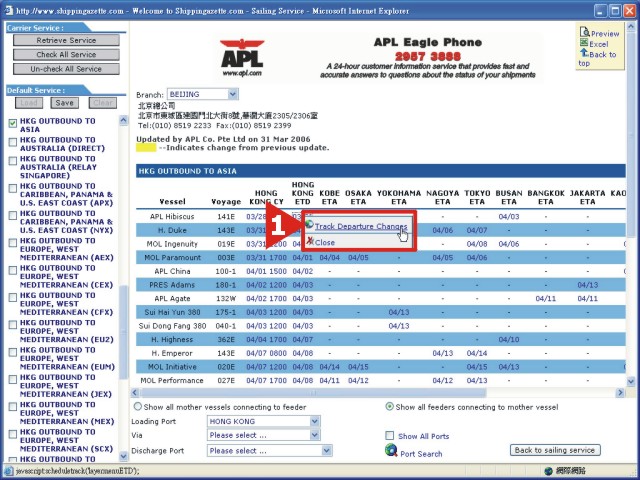Choose Close from the popup menu
This screenshot has width=640, height=480.
click(x=325, y=242)
